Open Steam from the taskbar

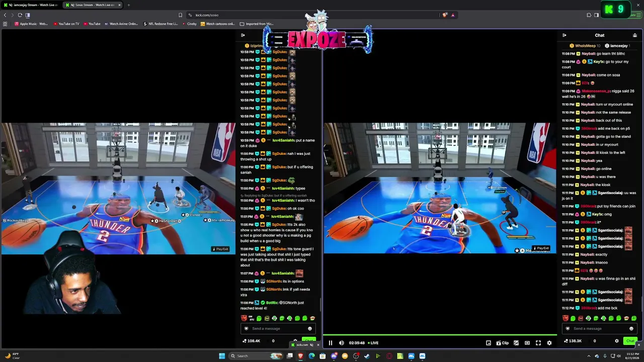coord(367,356)
